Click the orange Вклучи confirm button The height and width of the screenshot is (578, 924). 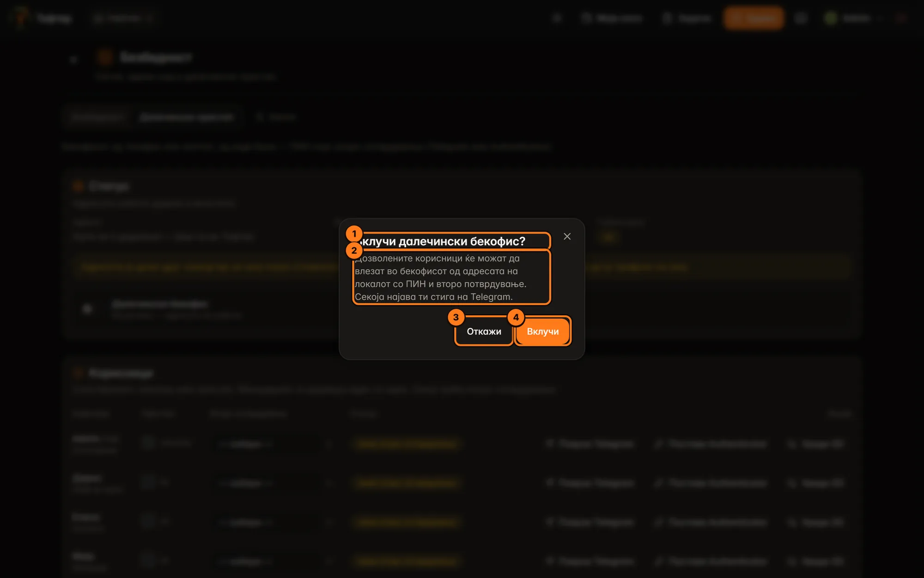[x=543, y=331]
